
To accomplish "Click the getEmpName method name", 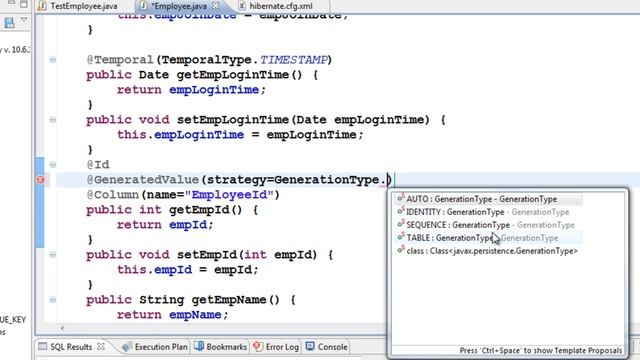I will (x=229, y=300).
